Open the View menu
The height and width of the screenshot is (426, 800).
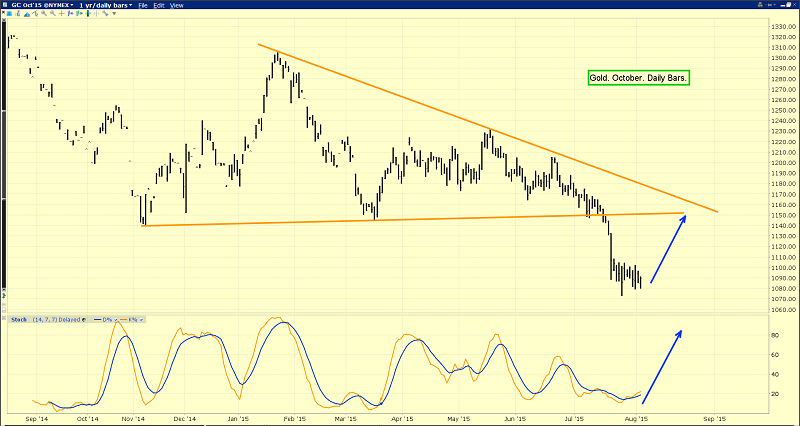click(177, 6)
